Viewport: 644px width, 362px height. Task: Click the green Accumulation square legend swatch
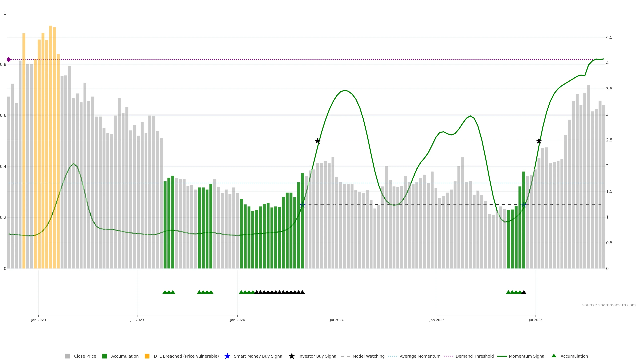pos(104,356)
